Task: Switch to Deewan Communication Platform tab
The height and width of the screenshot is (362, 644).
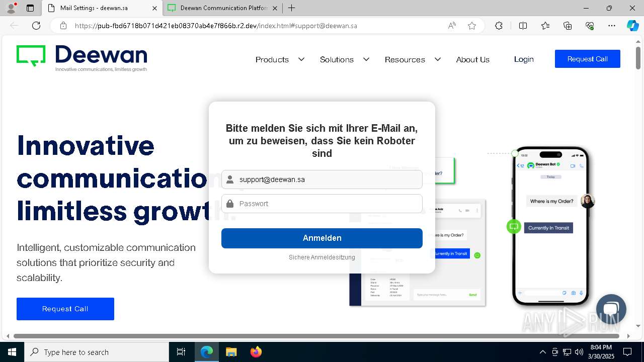Action: coord(222,8)
